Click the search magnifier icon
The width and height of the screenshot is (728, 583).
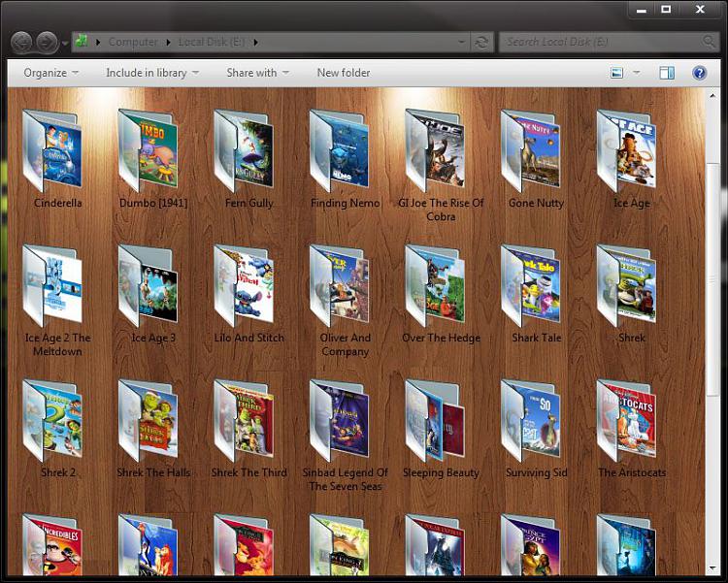pos(709,42)
